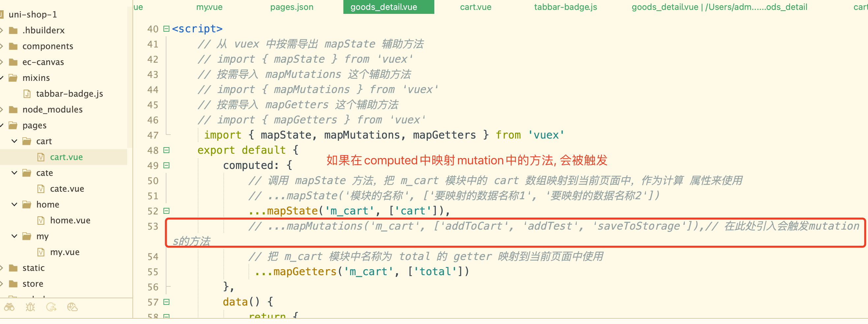Click 'data()' on line 57
The width and height of the screenshot is (868, 324).
[242, 302]
